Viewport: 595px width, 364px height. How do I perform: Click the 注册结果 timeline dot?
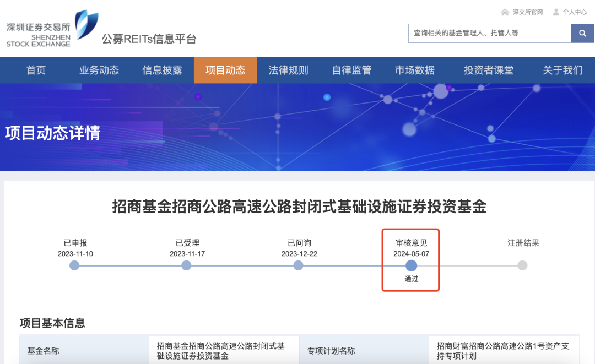pos(522,265)
